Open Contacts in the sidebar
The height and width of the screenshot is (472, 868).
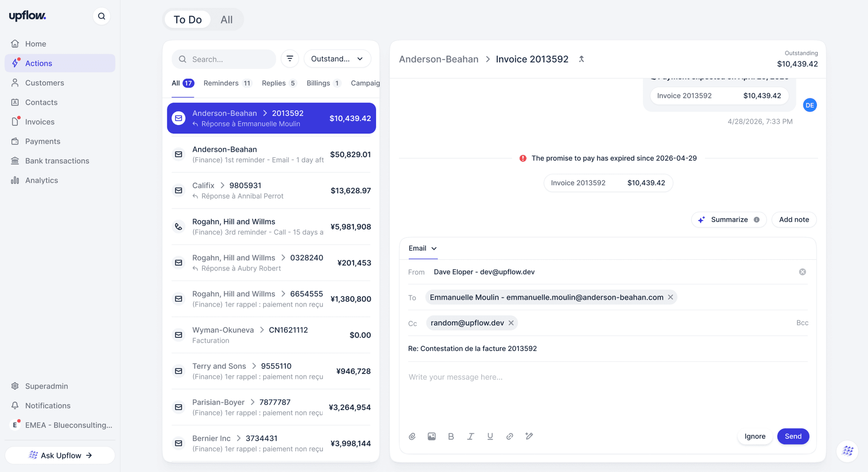(60, 102)
